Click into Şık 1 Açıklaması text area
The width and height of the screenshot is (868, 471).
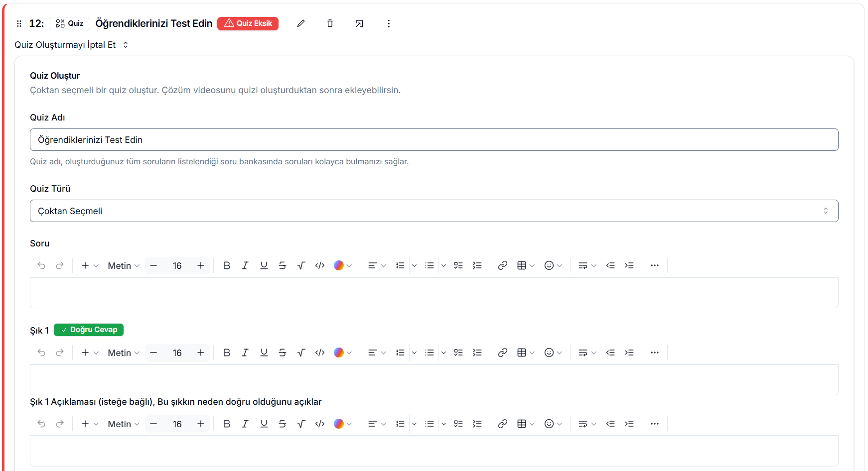[x=434, y=451]
